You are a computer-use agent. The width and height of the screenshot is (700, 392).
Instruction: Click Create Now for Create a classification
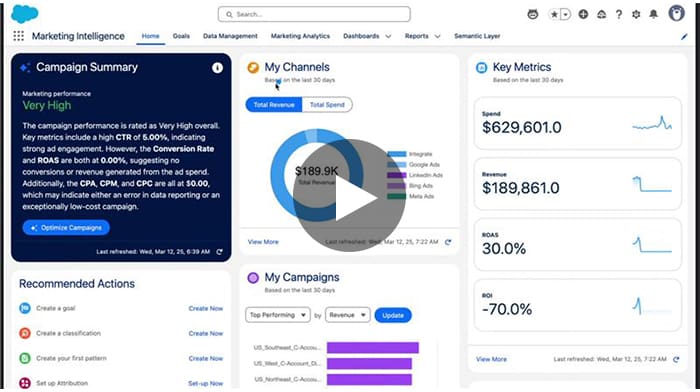(x=205, y=334)
